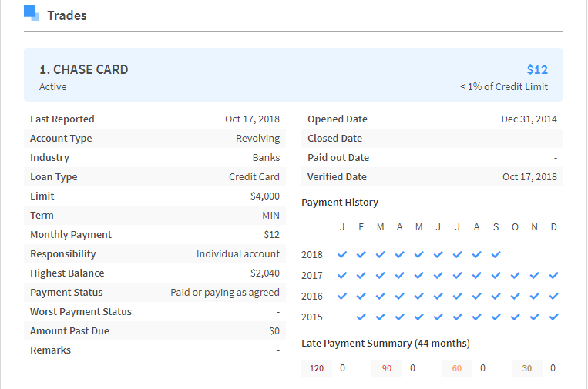Click the 2016 October payment checkmark
Image resolution: width=588 pixels, height=389 pixels.
tap(516, 296)
